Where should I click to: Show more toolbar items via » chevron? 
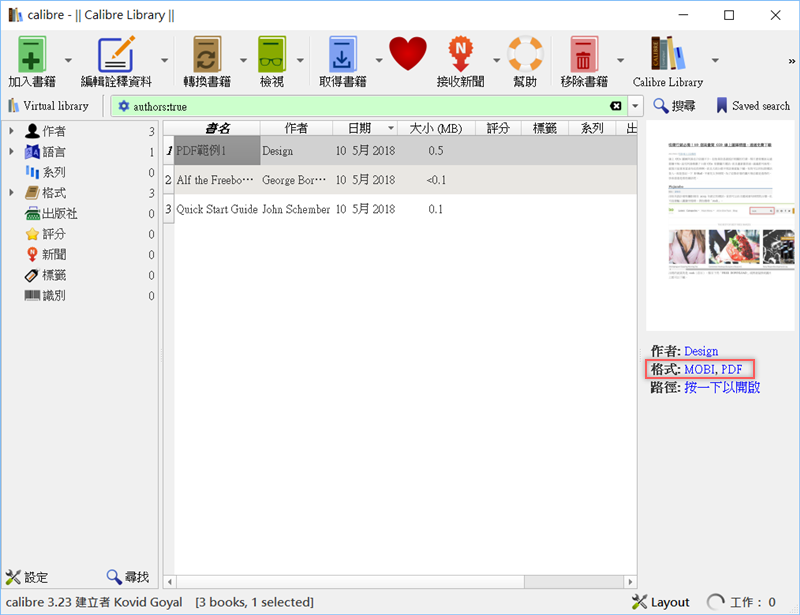click(x=791, y=61)
